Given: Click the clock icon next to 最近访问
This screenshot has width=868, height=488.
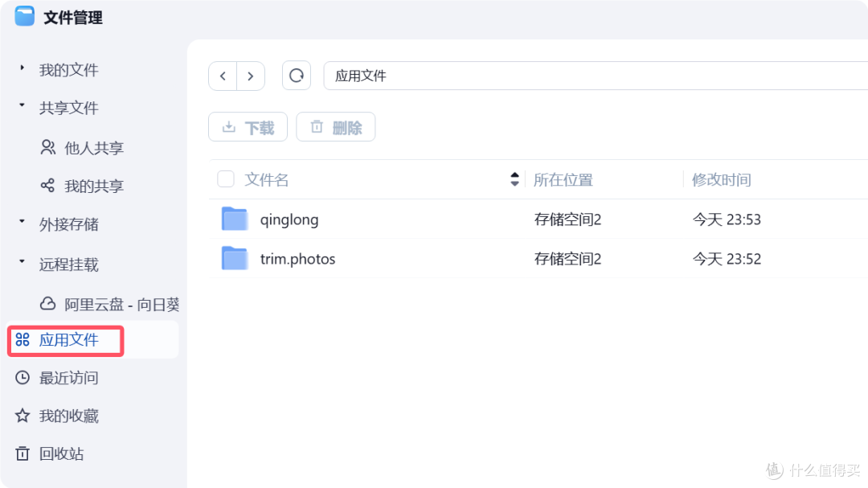Looking at the screenshot, I should pos(23,378).
